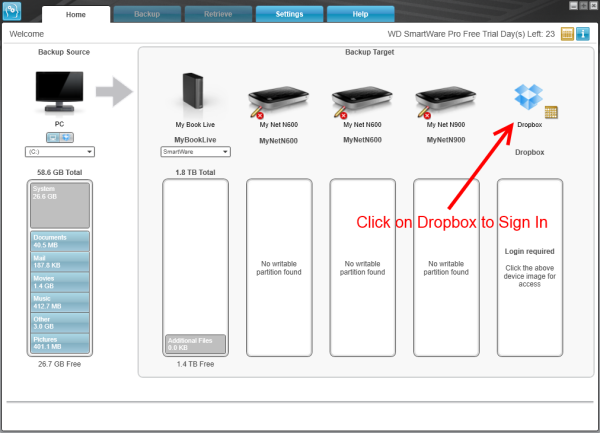
Task: Click the Additional Files 0.0 KB block
Action: coord(196,344)
